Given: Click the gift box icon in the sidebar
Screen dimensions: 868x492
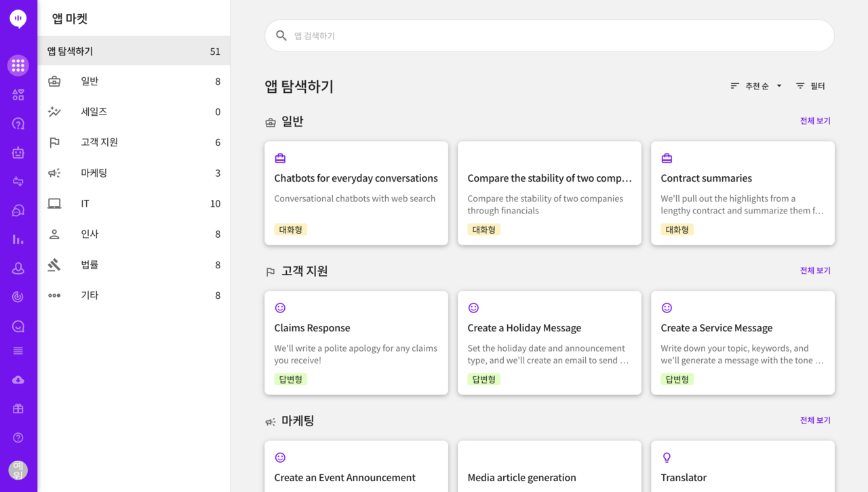Looking at the screenshot, I should pos(18,408).
